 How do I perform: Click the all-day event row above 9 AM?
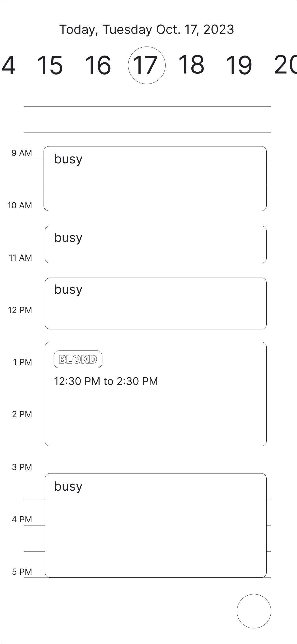148,119
